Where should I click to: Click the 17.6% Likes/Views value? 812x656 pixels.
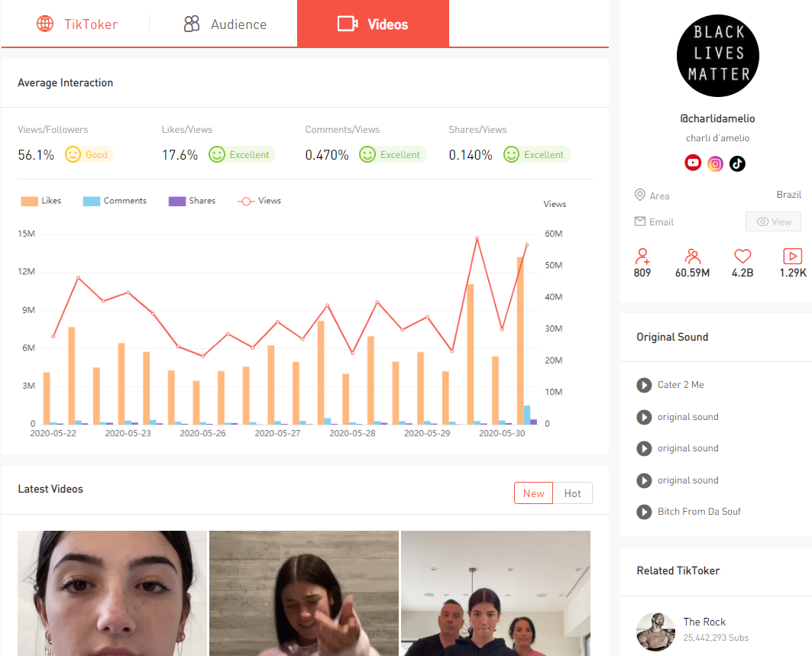(x=180, y=155)
